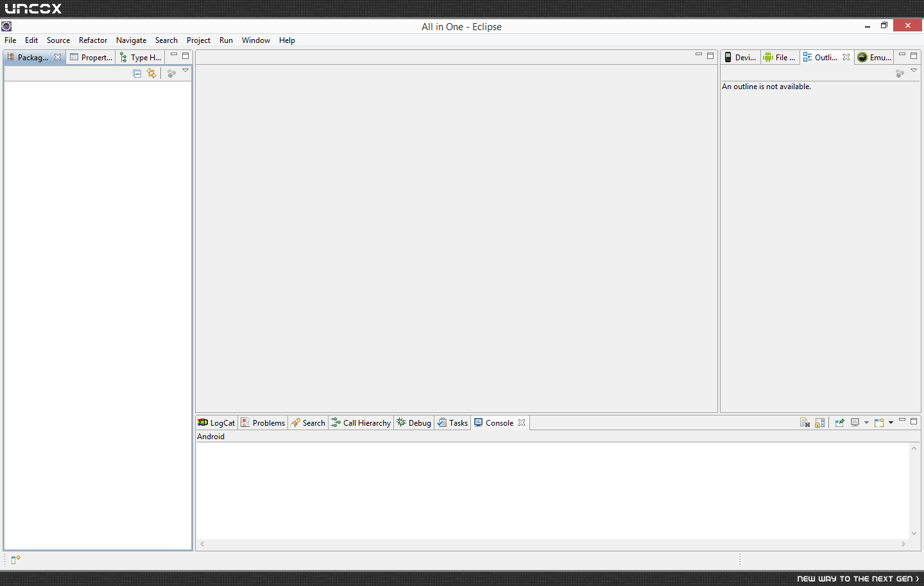Click console vertical scrollbar down arrow

pos(914,533)
